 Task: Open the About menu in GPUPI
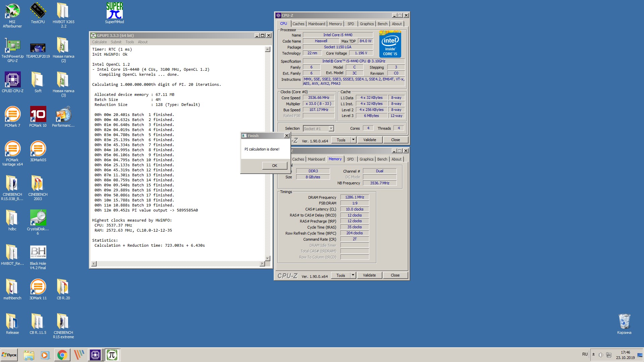point(143,42)
